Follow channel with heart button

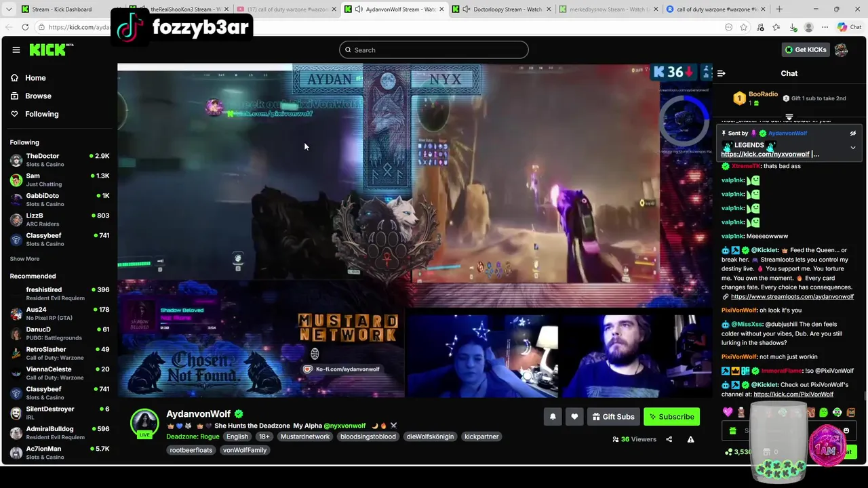pos(574,417)
